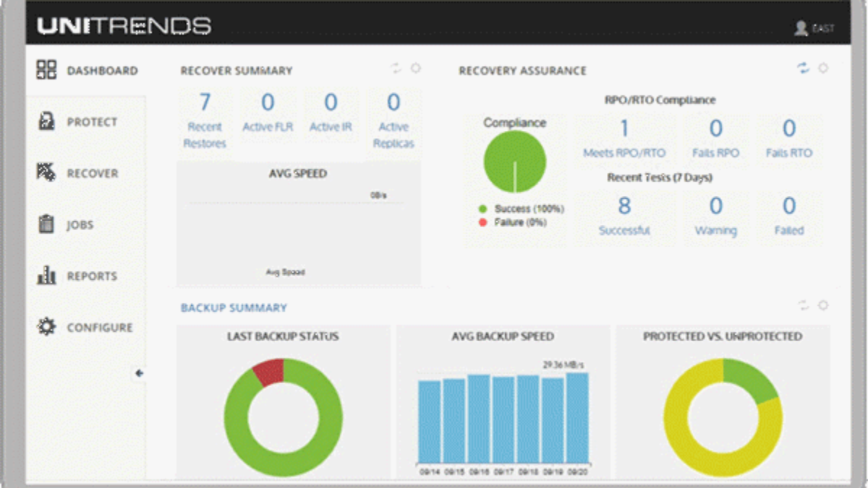Click the 09/20 bar in Avg Backup Speed
The image size is (868, 488).
point(577,418)
